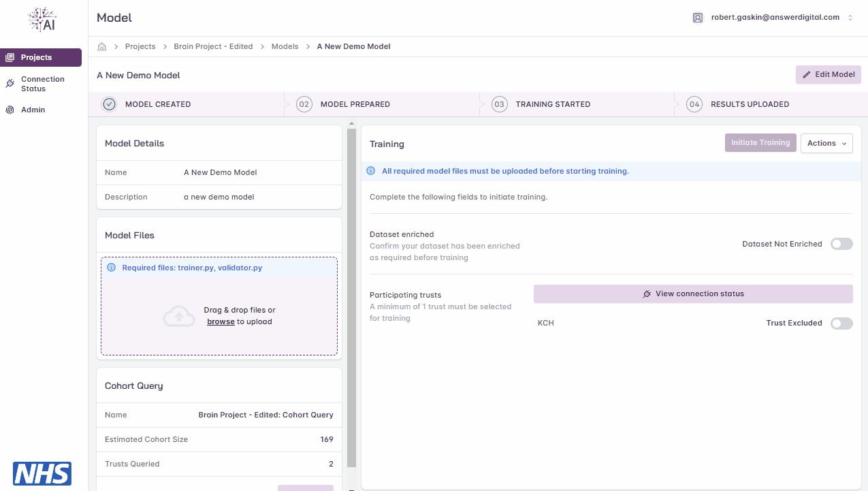Open the Actions dropdown
868x491 pixels.
click(826, 143)
